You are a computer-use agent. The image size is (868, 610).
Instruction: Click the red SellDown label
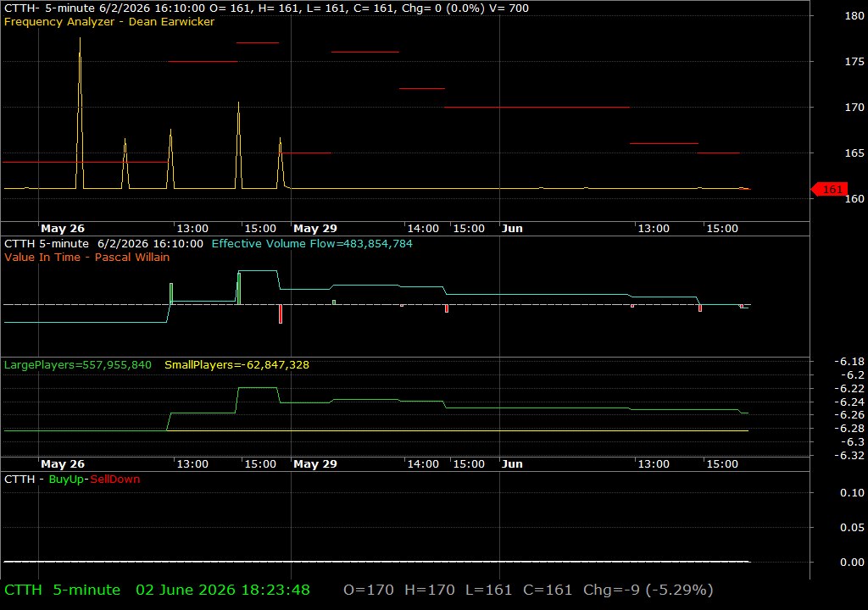115,480
